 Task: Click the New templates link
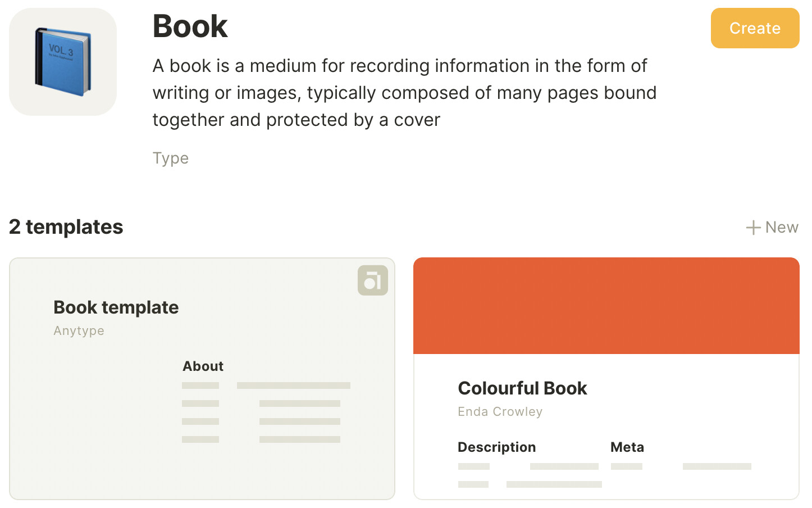(782, 227)
